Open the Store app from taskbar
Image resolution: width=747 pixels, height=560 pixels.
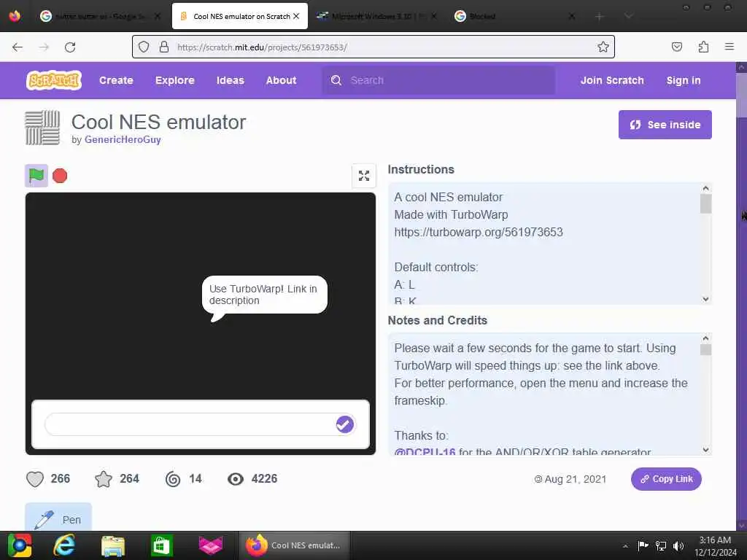point(161,545)
